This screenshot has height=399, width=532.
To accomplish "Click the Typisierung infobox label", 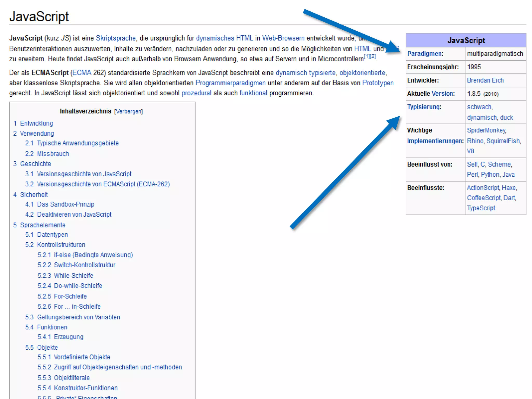I will [424, 107].
